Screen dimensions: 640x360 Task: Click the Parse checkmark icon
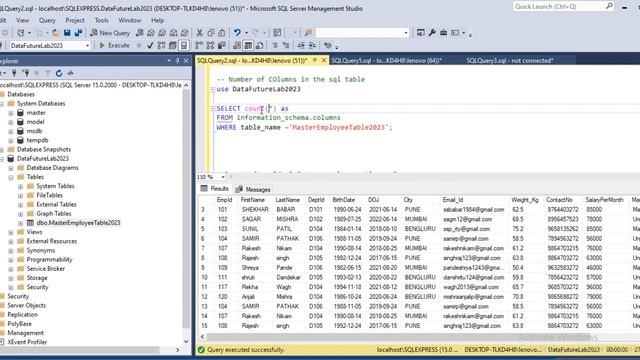pyautogui.click(x=150, y=45)
